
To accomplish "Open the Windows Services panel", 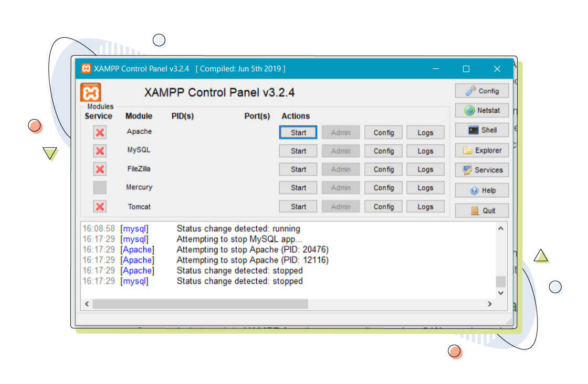I will click(482, 170).
